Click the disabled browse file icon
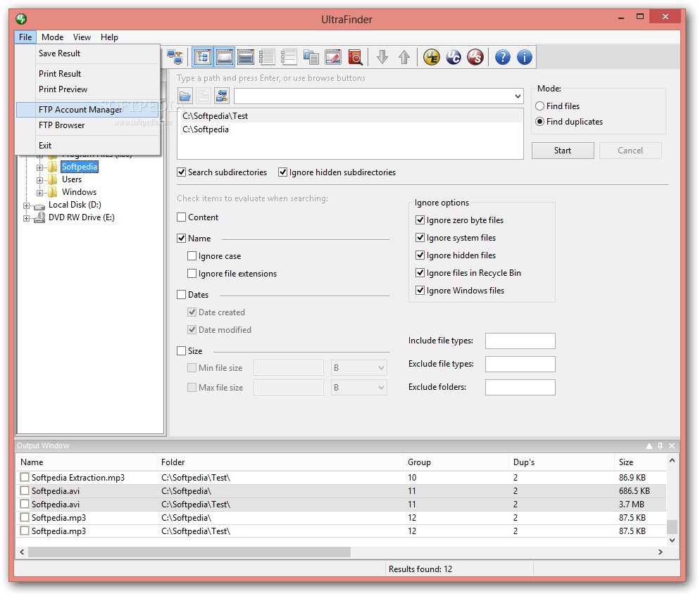 204,96
